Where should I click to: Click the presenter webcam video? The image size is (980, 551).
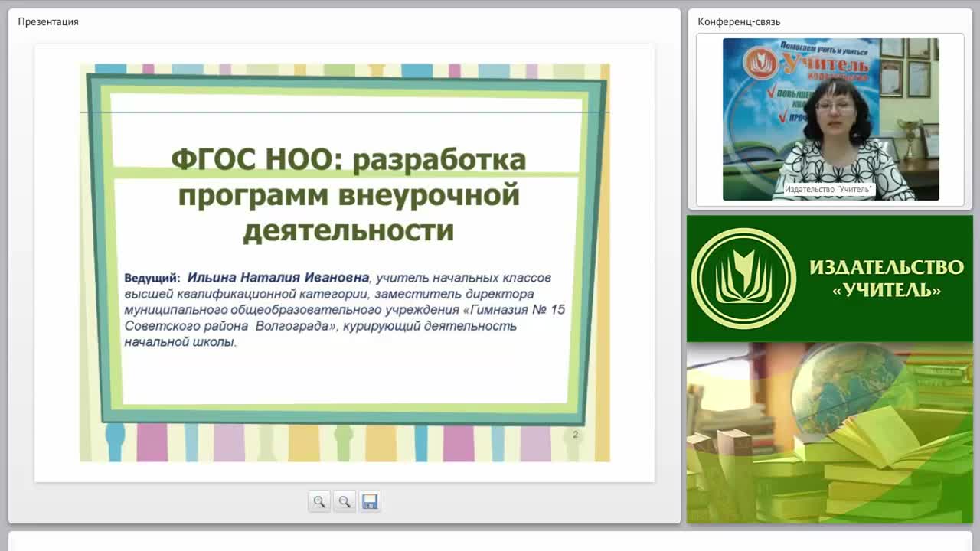831,119
